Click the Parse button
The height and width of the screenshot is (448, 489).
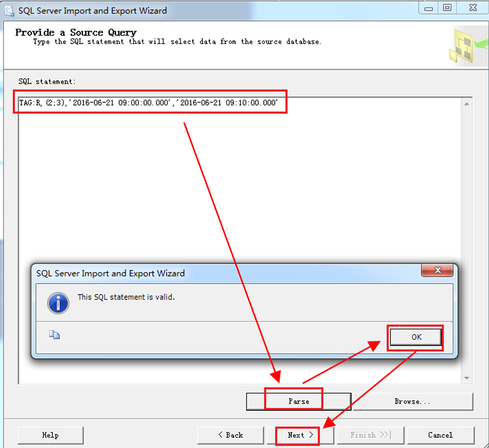(298, 401)
